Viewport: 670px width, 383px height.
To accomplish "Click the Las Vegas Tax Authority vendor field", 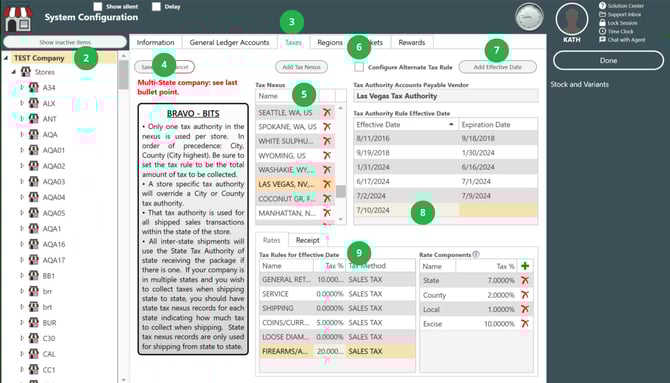I will (446, 96).
